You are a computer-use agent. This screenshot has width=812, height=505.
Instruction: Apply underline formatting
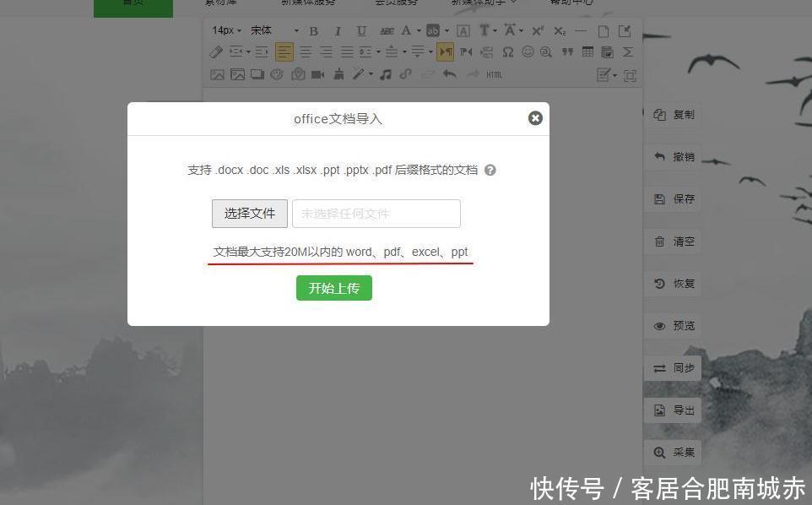point(361,30)
